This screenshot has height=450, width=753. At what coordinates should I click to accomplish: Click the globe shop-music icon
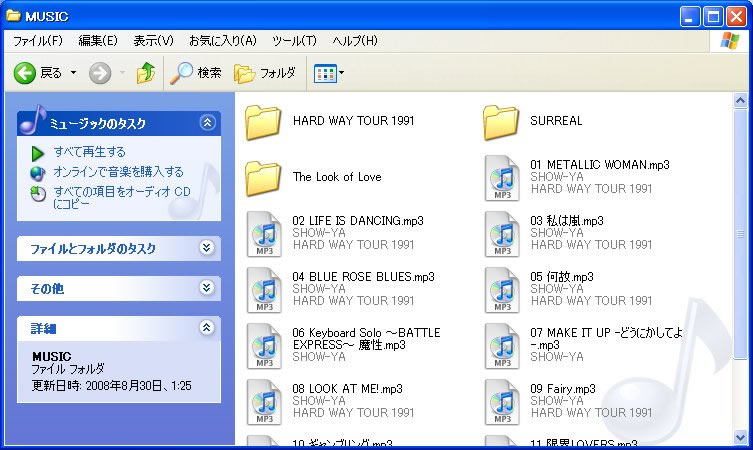coord(37,173)
